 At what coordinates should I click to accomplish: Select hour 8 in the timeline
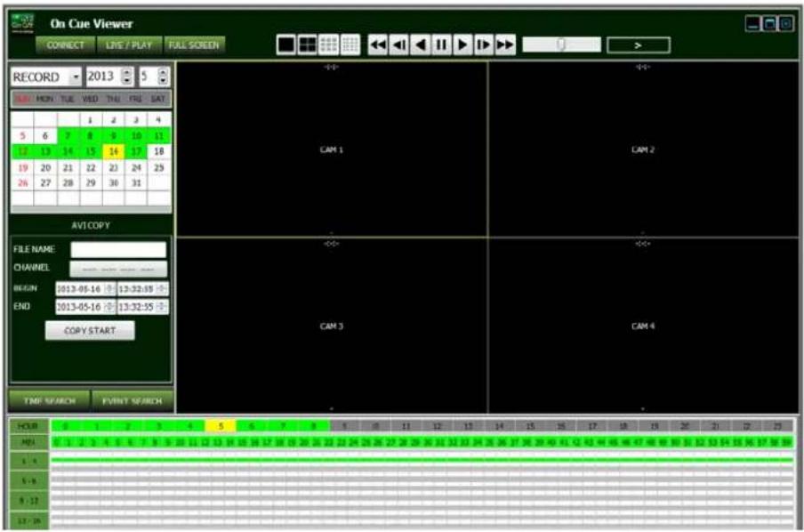coord(313,426)
